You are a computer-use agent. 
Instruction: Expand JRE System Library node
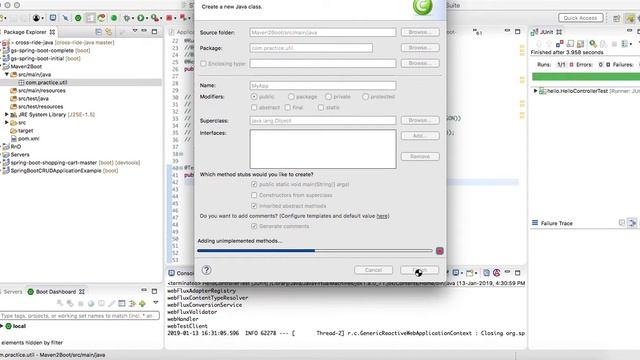(x=7, y=115)
